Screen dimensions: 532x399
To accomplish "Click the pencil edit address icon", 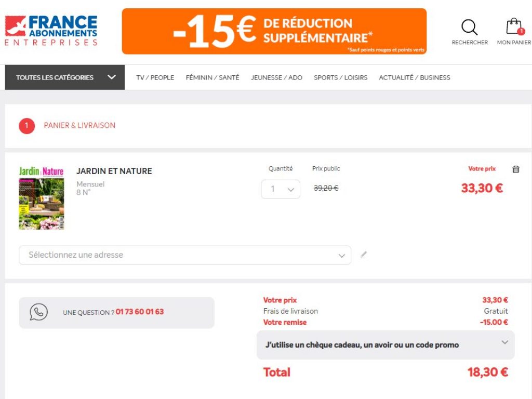I will point(364,255).
